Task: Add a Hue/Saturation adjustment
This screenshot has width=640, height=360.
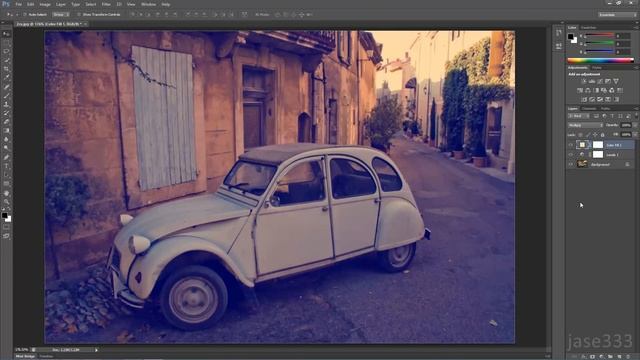Action: pyautogui.click(x=580, y=90)
